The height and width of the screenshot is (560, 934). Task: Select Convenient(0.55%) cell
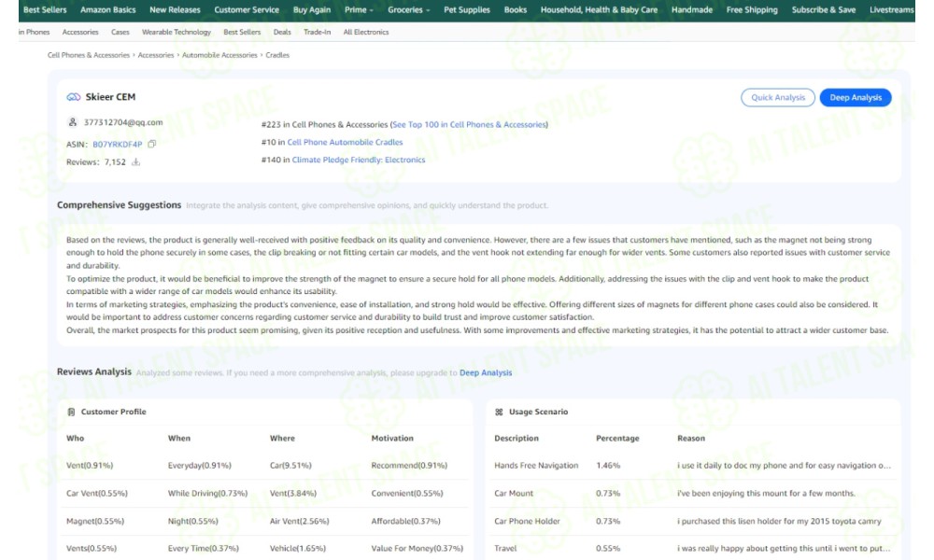pyautogui.click(x=407, y=494)
